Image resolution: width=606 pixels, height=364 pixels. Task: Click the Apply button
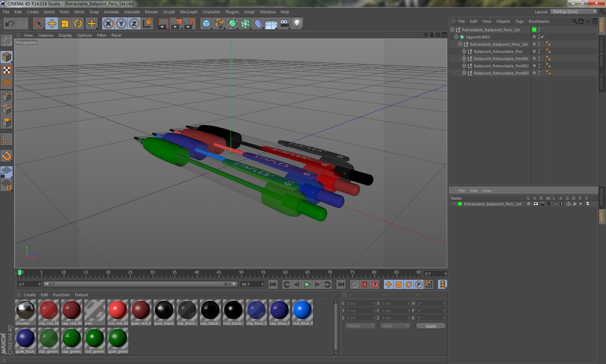pos(431,326)
